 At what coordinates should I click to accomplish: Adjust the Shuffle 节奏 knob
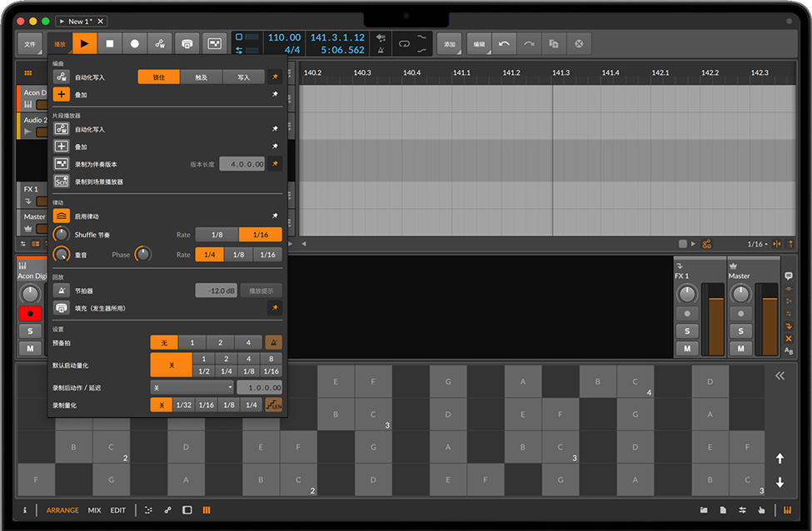pyautogui.click(x=62, y=235)
